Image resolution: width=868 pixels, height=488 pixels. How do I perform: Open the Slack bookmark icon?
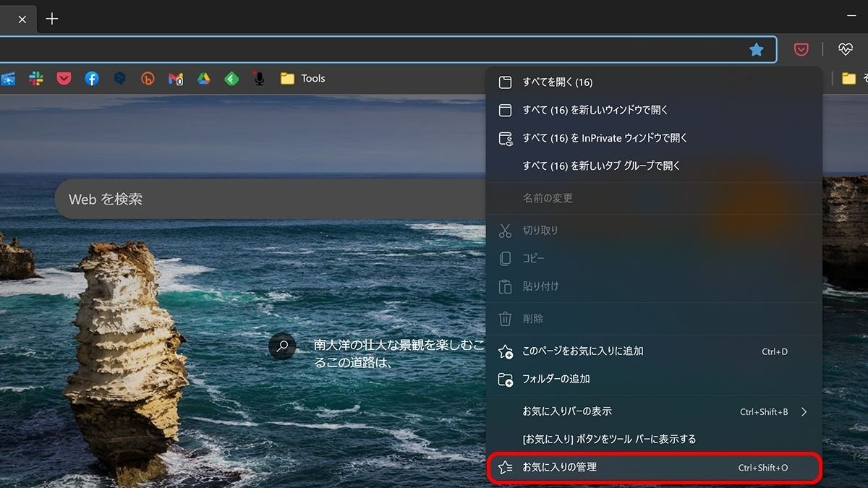pyautogui.click(x=36, y=79)
